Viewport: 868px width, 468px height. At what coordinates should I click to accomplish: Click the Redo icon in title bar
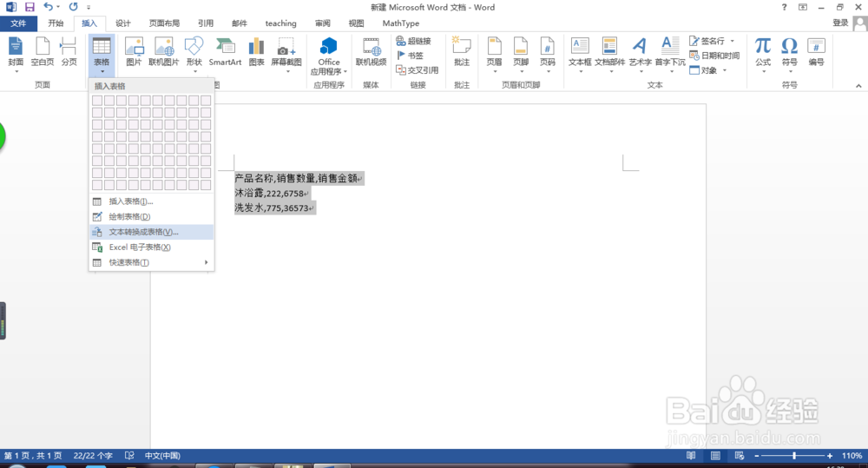coord(73,7)
